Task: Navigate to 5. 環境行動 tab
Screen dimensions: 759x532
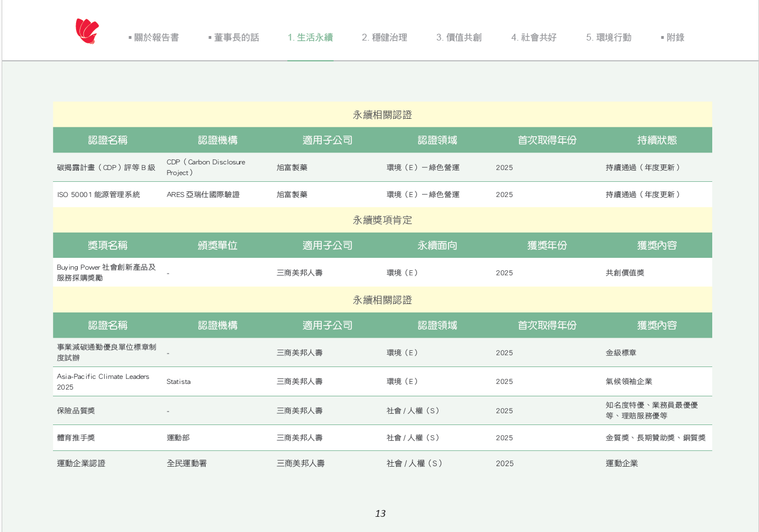Action: [x=609, y=38]
